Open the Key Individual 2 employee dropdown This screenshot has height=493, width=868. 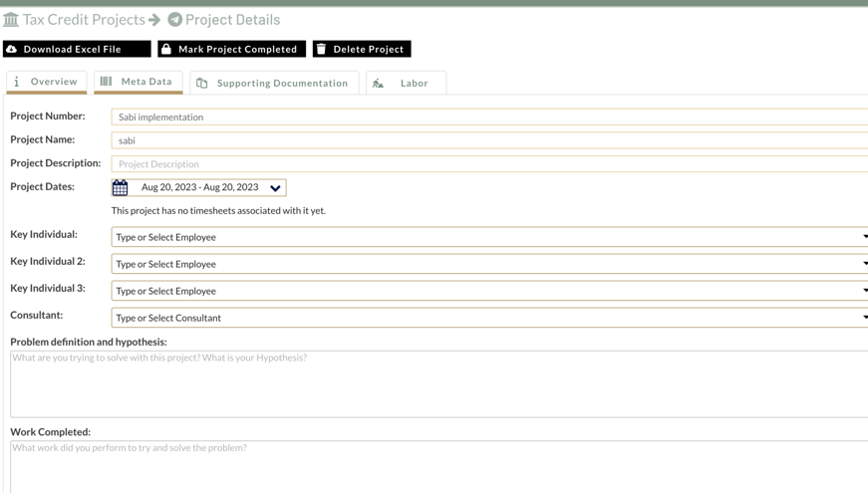click(x=489, y=264)
